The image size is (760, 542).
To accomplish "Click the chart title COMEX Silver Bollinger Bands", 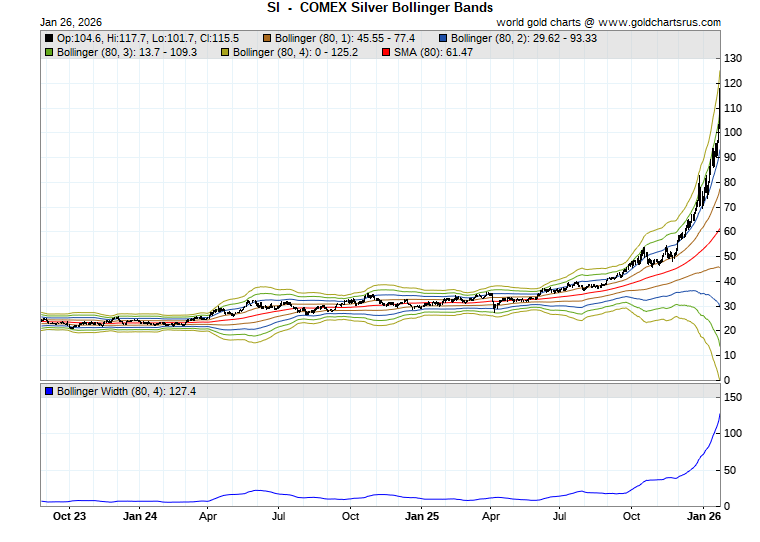I will pos(380,7).
